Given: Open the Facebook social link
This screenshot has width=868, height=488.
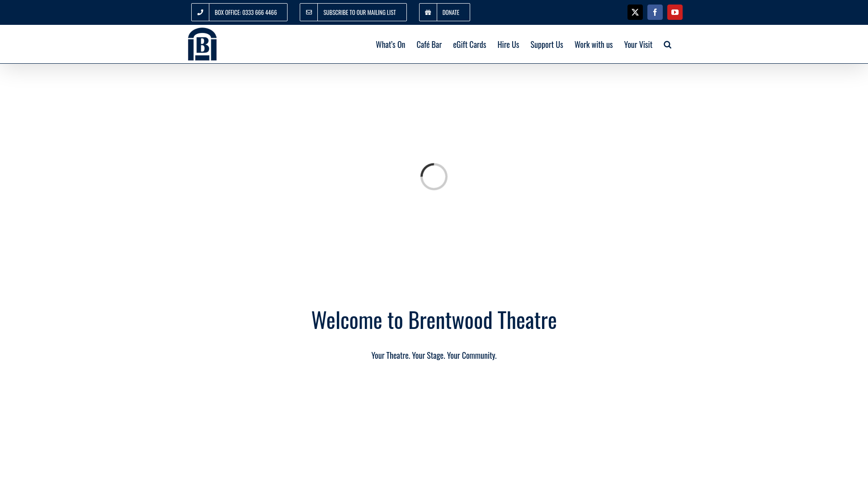Looking at the screenshot, I should [x=655, y=12].
